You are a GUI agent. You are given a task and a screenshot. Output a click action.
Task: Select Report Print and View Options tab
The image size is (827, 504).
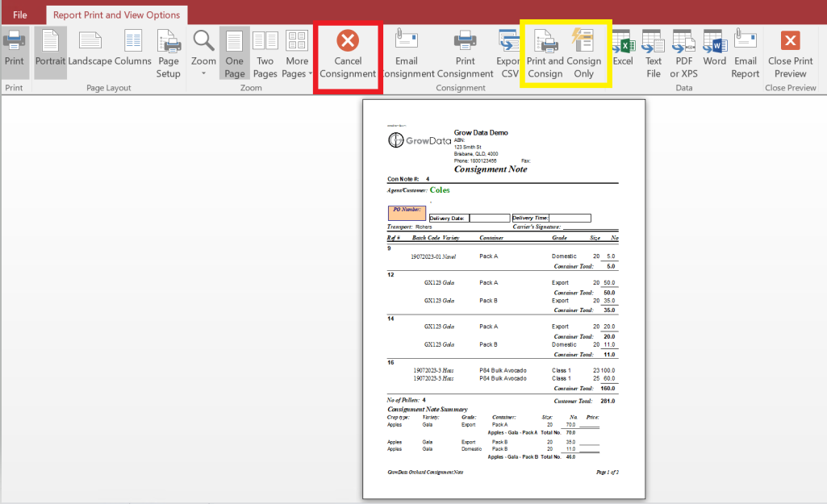click(116, 15)
